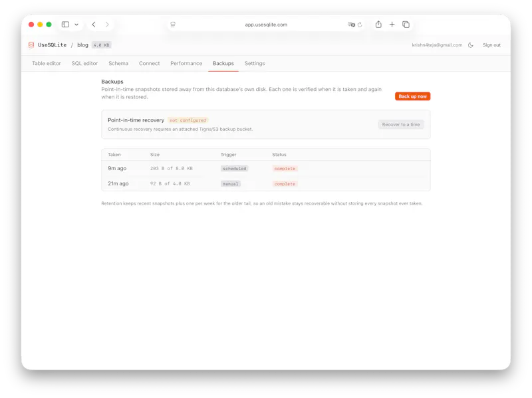Screen dimensions: 532x398
Task: Toggle the Safari sidebar icon
Action: click(x=65, y=25)
